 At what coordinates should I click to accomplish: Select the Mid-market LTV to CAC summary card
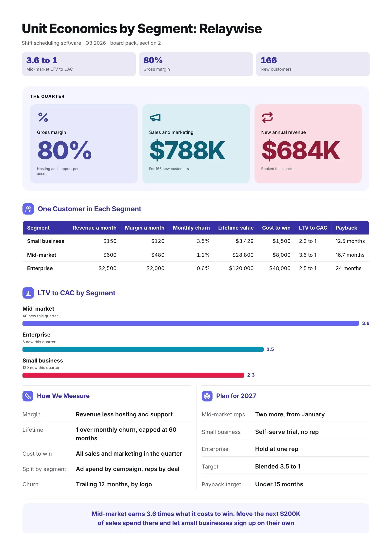tap(79, 64)
